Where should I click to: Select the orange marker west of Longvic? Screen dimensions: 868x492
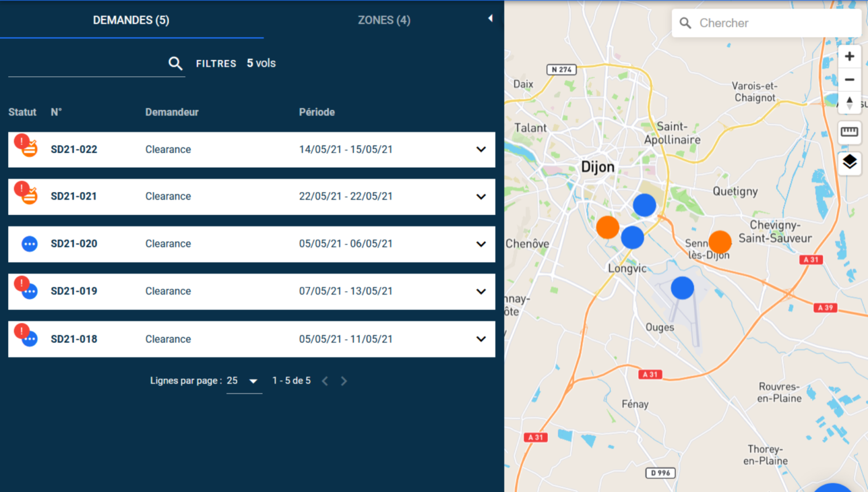click(x=608, y=228)
